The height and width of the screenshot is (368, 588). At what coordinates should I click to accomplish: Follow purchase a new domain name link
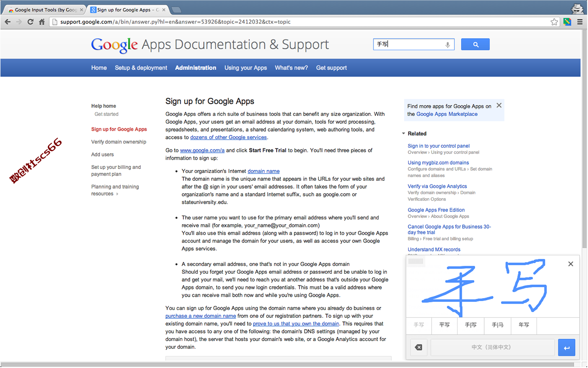pyautogui.click(x=201, y=316)
